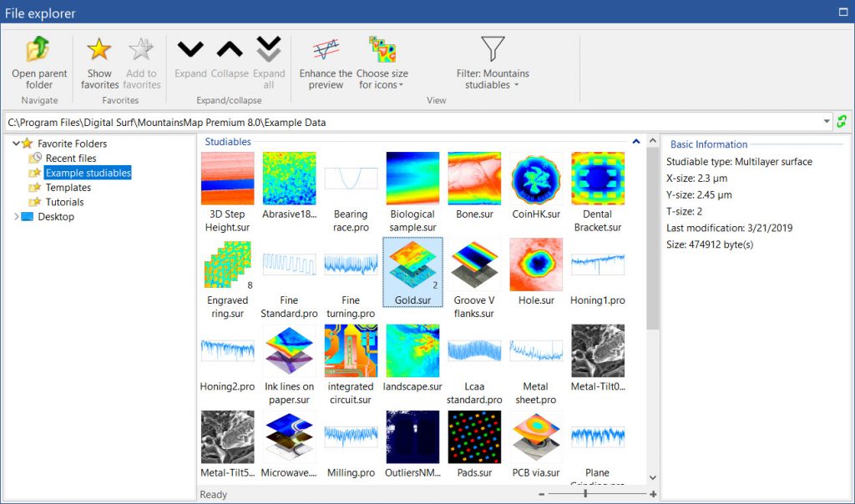Select Metal-Tilt5 SEM image thumbnail

pyautogui.click(x=227, y=436)
